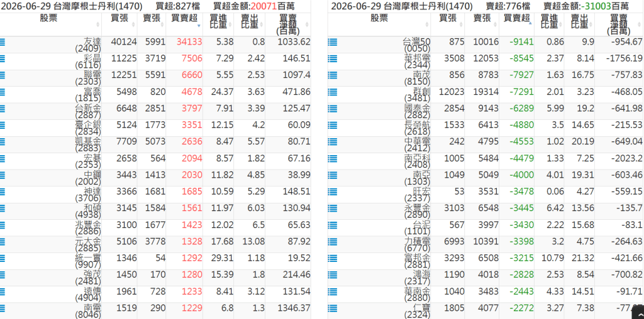Screen dimensions: 644x319
Task: Open the list icon for 仁寶 (2324)
Action: coord(333,308)
